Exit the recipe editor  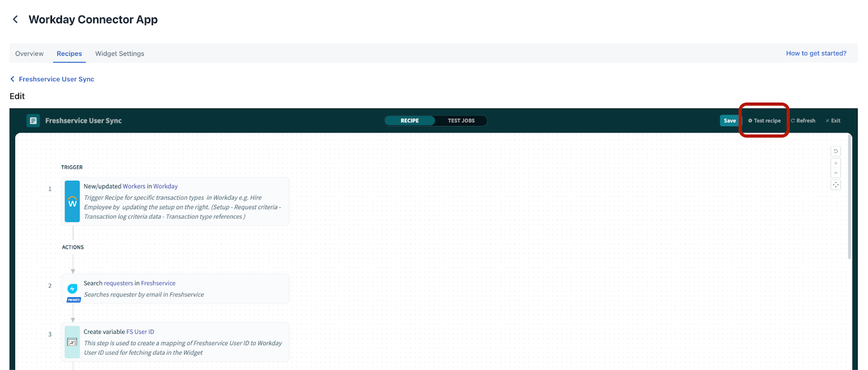tap(833, 120)
